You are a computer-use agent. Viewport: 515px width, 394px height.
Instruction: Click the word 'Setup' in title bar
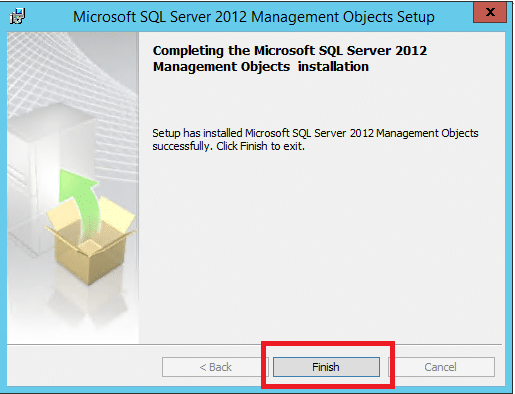pos(416,17)
